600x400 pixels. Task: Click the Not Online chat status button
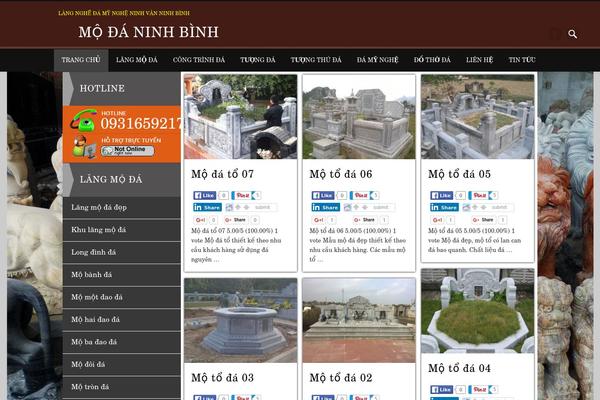coord(128,150)
